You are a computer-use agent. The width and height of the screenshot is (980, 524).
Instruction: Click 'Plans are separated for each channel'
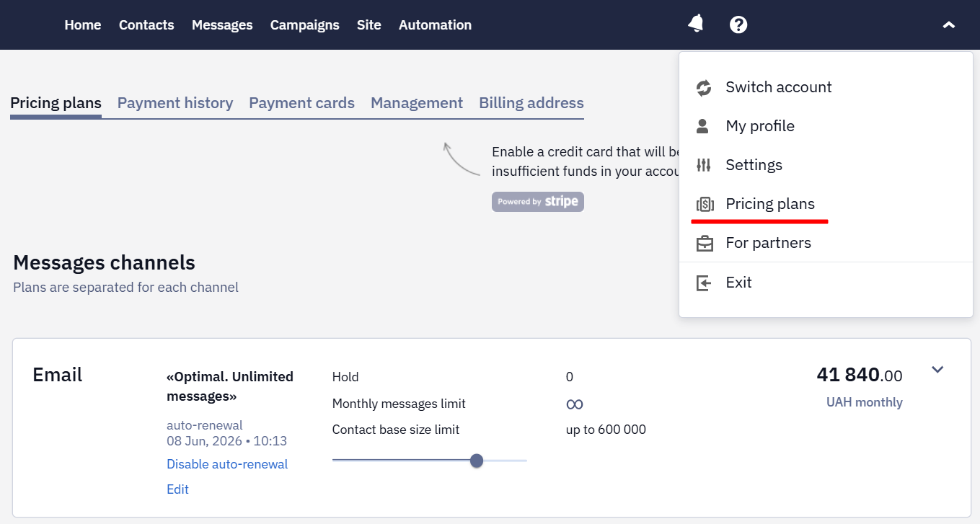(x=125, y=288)
